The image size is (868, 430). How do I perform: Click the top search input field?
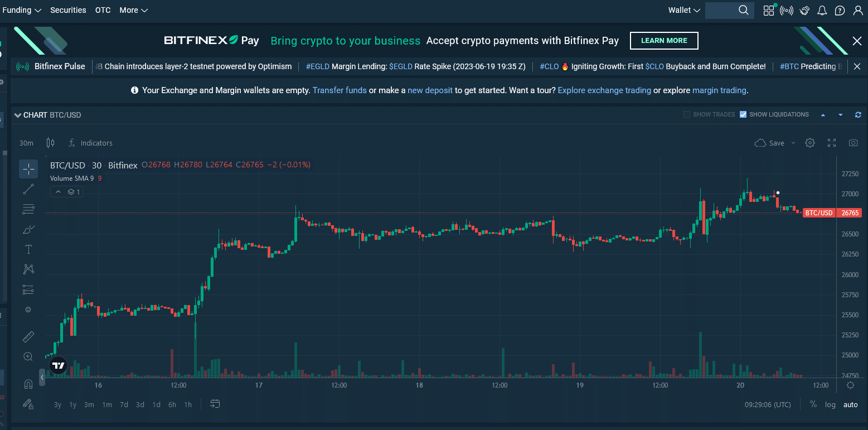tap(729, 10)
